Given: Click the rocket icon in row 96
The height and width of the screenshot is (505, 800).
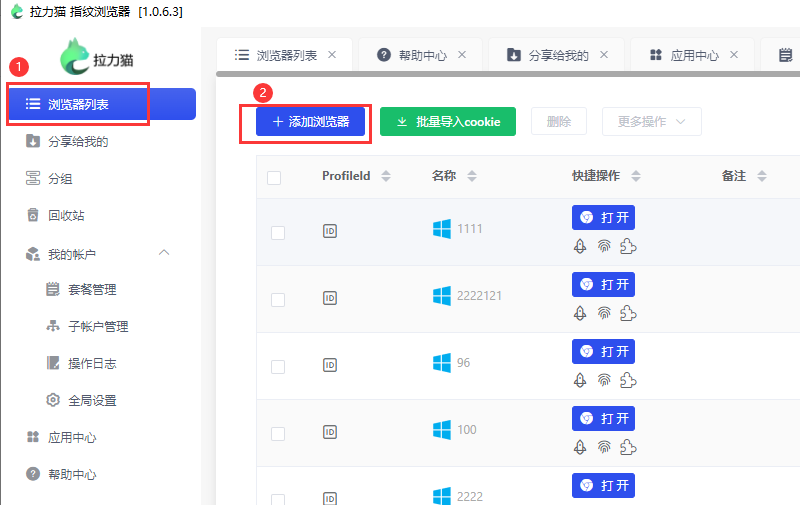Looking at the screenshot, I should 580,381.
